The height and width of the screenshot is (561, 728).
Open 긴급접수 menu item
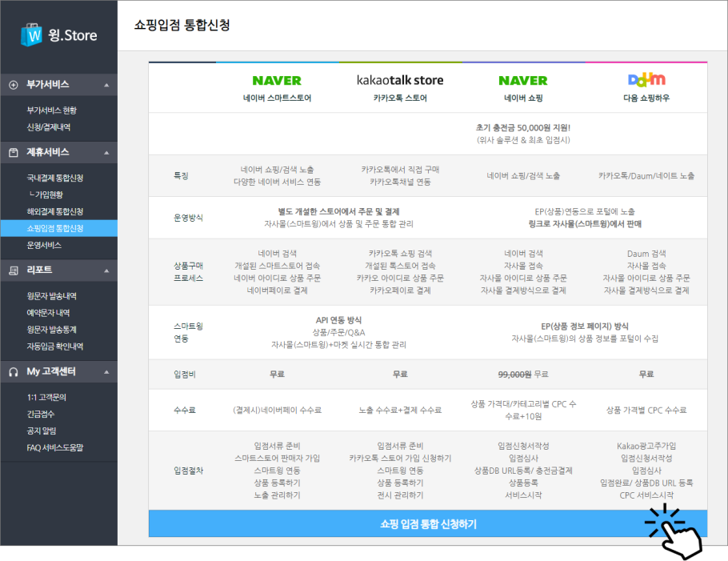coord(40,415)
